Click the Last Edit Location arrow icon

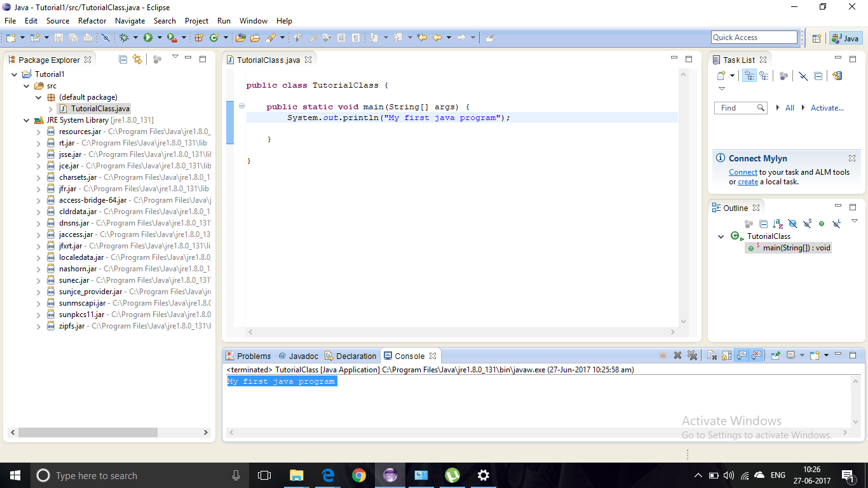tap(422, 38)
